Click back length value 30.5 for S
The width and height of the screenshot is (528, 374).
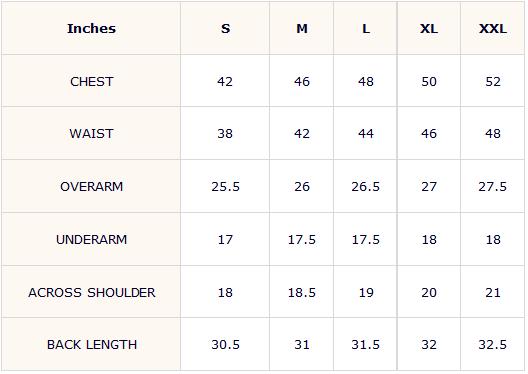[225, 344]
